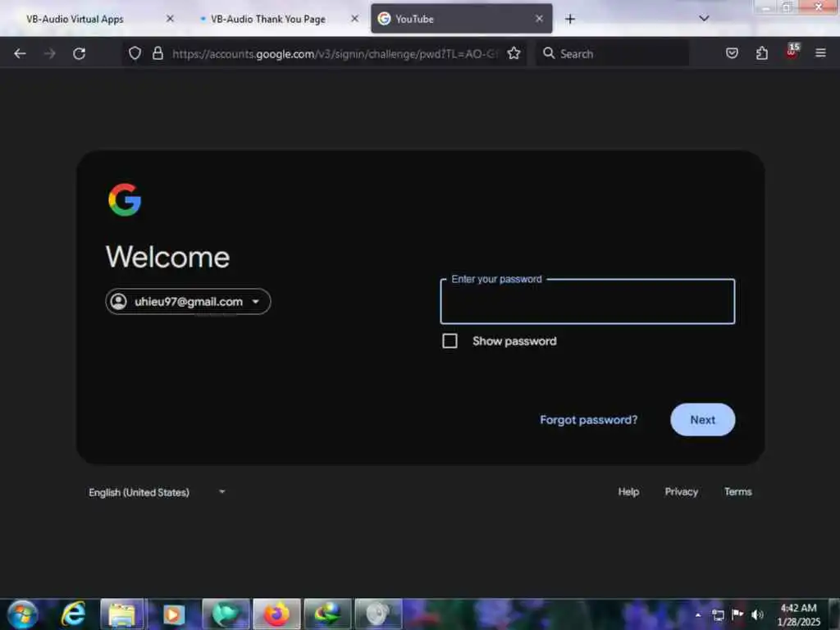Viewport: 840px width, 630px height.
Task: Focus the Enter your password field
Action: 587,302
